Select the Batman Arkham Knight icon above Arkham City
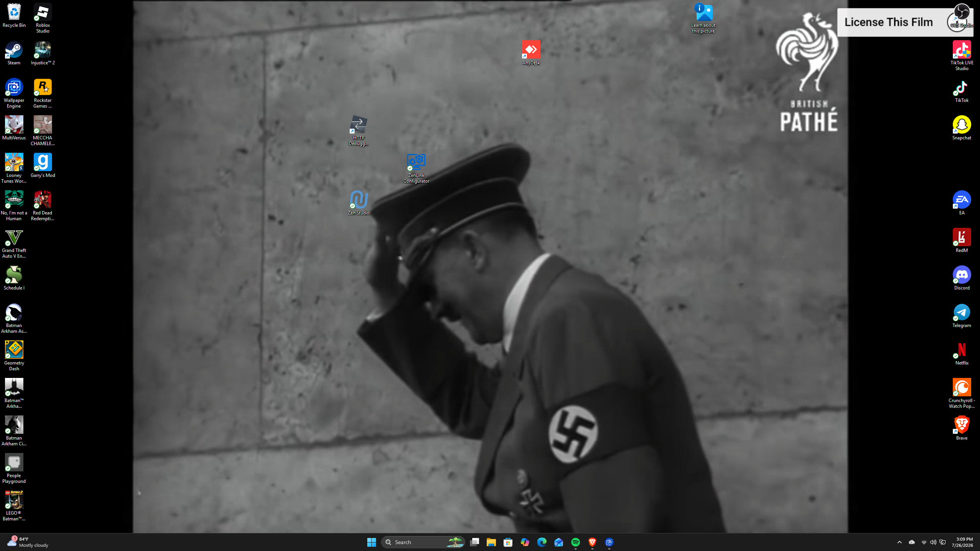The height and width of the screenshot is (551, 980). [x=14, y=394]
